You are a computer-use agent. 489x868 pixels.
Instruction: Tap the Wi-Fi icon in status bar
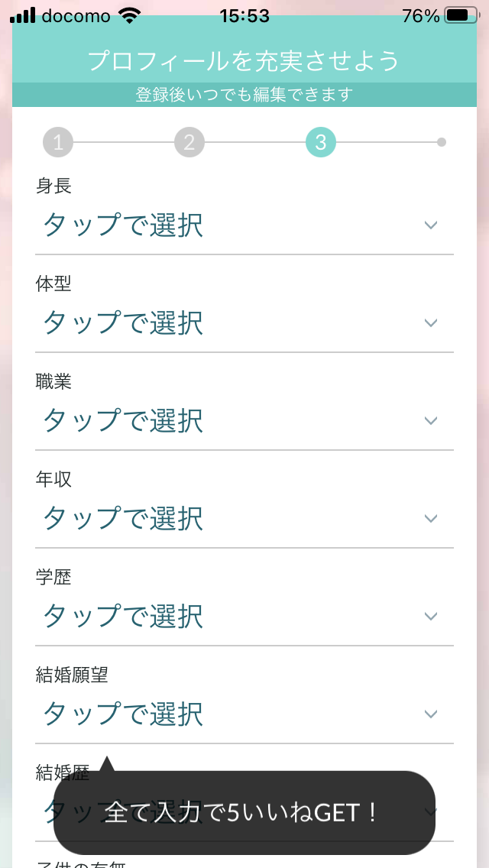tap(131, 15)
